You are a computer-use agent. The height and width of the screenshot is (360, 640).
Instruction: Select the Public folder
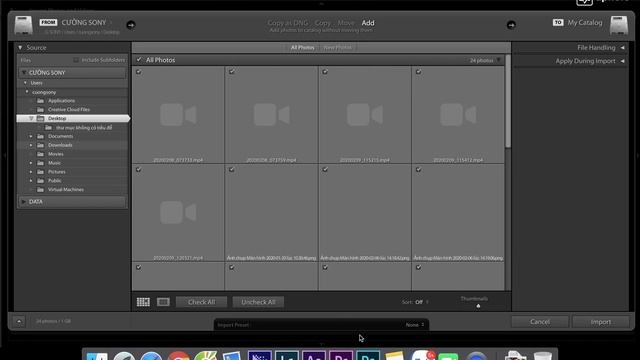tap(54, 180)
